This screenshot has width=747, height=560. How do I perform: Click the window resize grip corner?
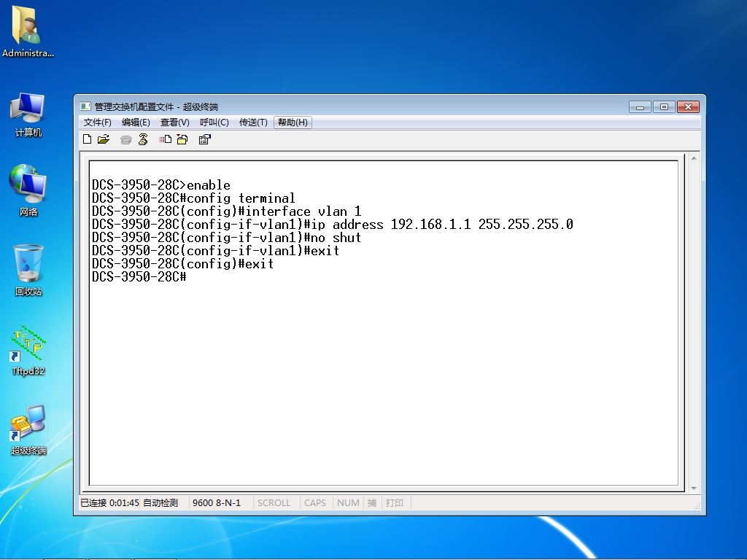697,506
